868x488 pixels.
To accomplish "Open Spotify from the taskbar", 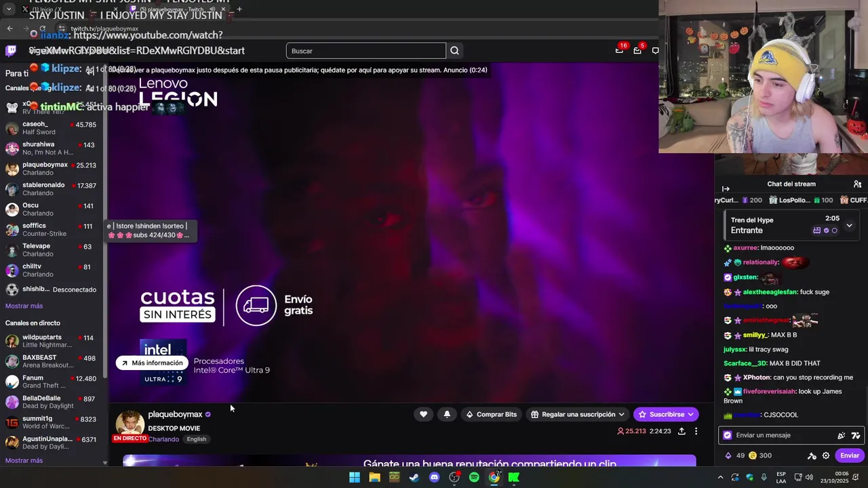I will click(474, 477).
